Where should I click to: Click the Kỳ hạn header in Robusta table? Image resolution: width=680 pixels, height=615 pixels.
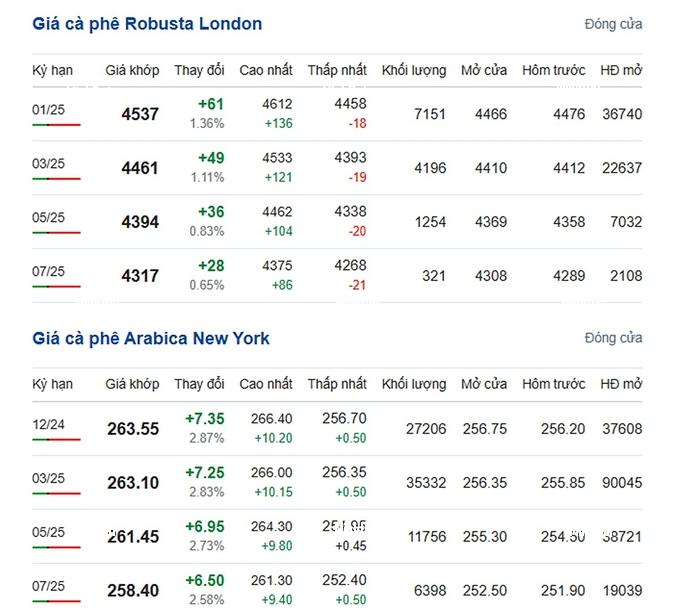pos(52,70)
